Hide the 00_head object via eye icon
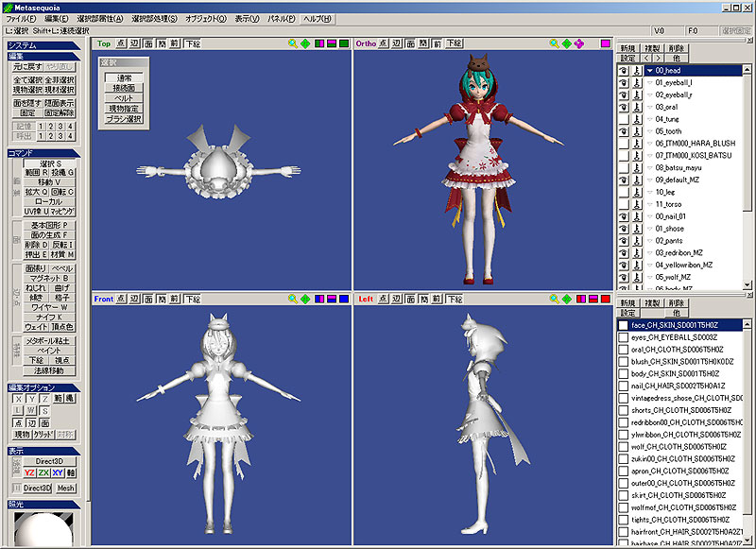The width and height of the screenshot is (756, 549). (624, 70)
